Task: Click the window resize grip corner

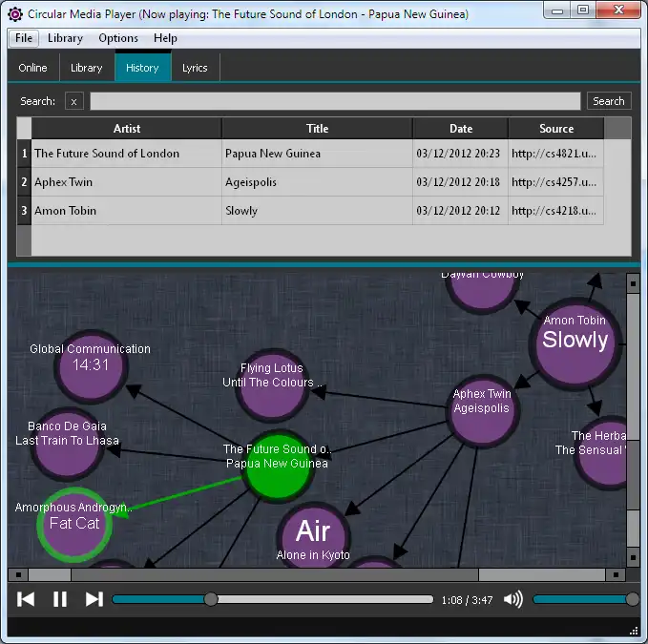Action: (634, 631)
